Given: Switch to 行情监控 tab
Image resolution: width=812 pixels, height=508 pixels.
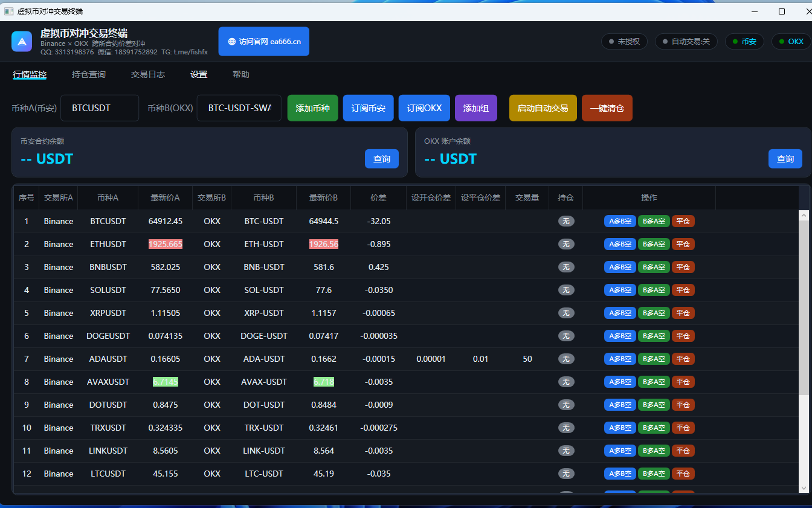Looking at the screenshot, I should coord(30,75).
